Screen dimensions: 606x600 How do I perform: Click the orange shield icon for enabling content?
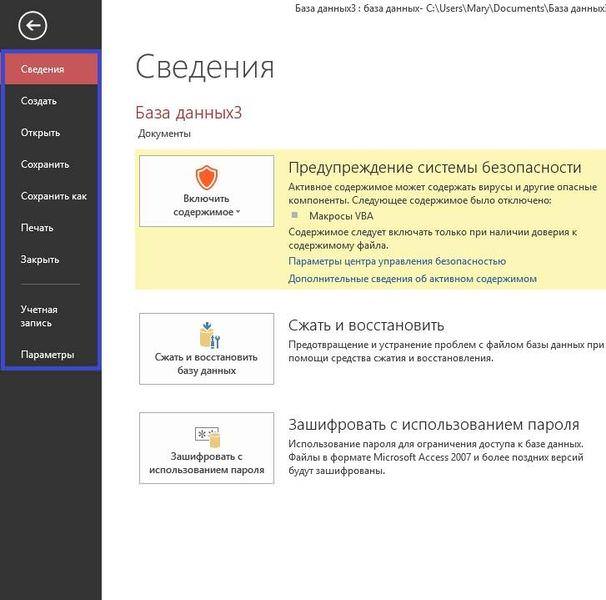[x=206, y=177]
